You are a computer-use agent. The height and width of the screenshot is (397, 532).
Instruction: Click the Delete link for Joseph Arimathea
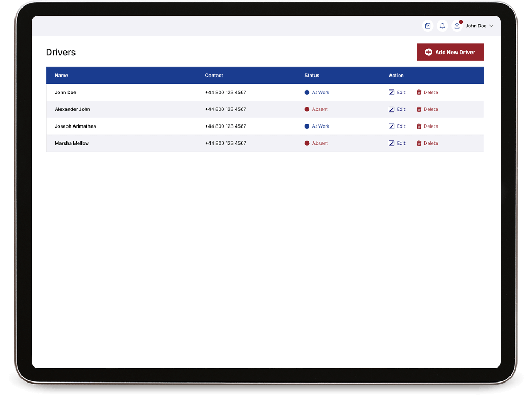click(x=431, y=126)
